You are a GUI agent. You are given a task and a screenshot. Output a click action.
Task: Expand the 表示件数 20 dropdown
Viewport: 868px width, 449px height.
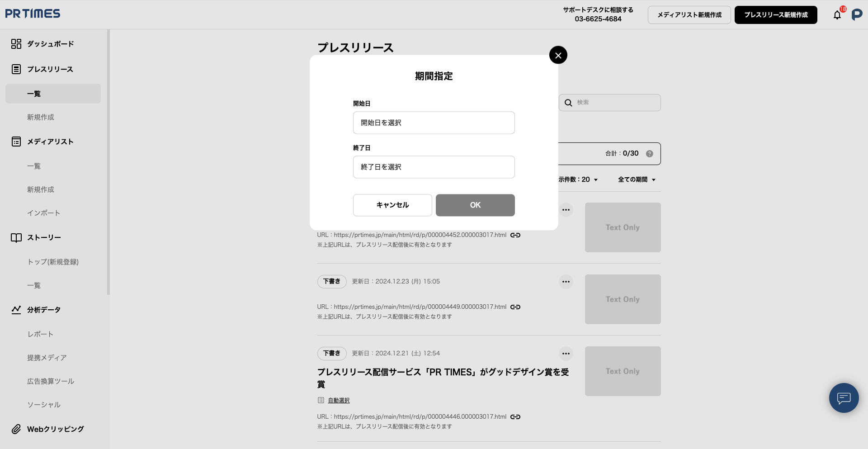pyautogui.click(x=578, y=180)
